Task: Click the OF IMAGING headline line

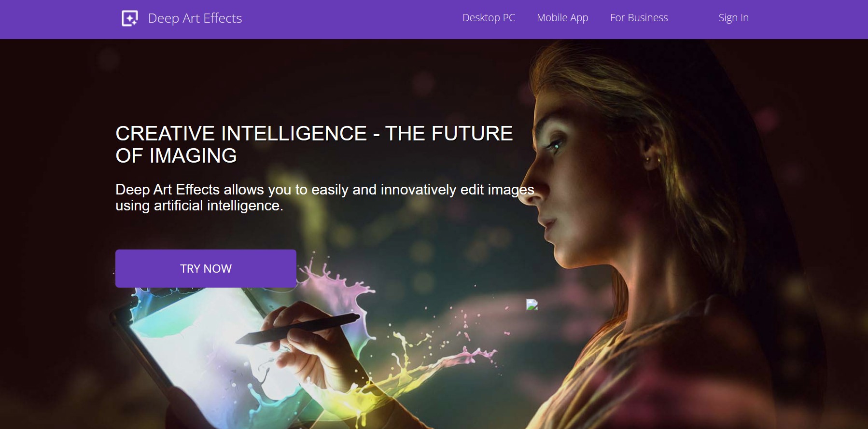Action: [176, 156]
